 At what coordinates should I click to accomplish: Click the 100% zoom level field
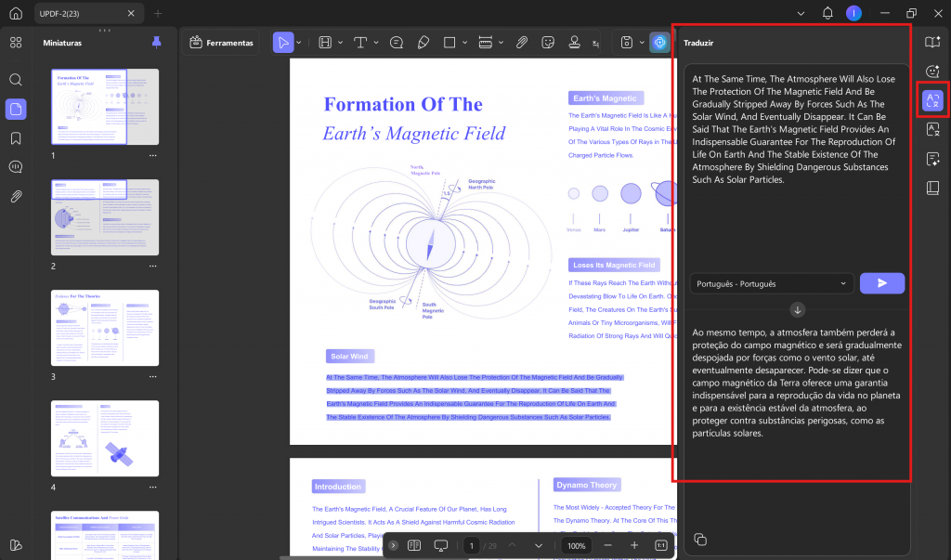point(576,545)
